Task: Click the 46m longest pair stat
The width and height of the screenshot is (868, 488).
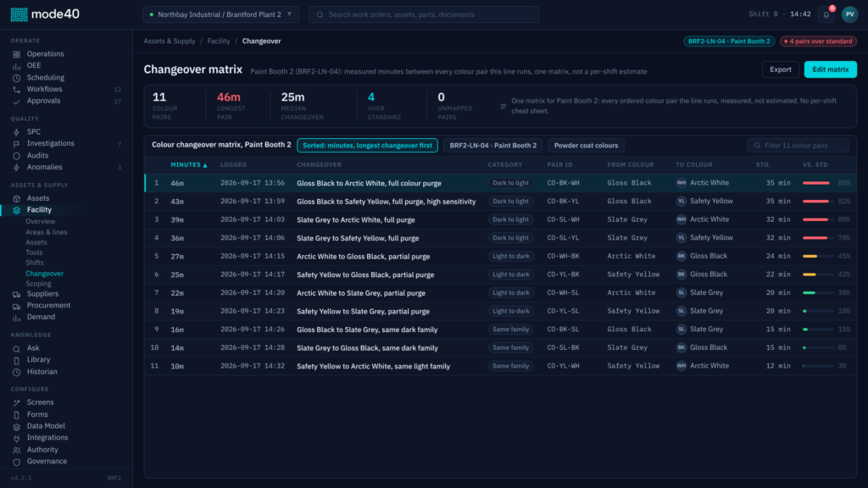Action: 231,105
